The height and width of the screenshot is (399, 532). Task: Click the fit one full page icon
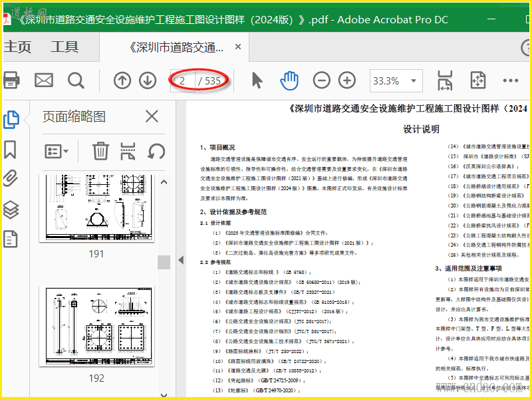click(x=477, y=80)
